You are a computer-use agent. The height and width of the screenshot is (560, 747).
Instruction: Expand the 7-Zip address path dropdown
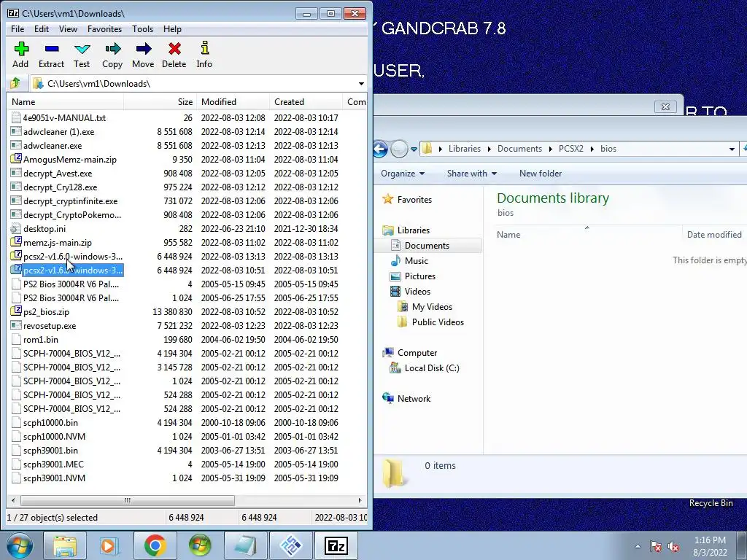(361, 84)
